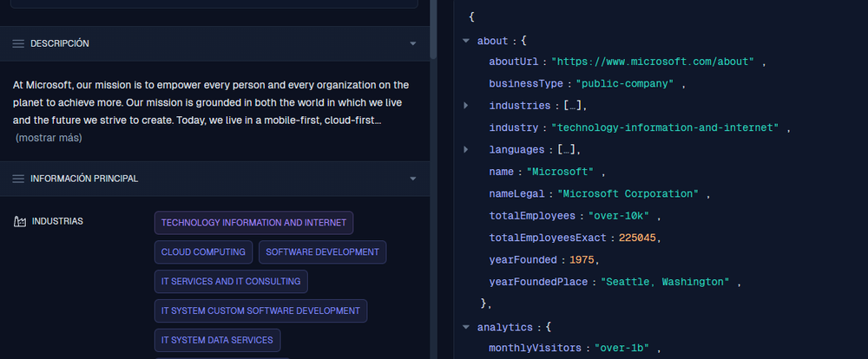Click the aboutUrl value microsoft.com/about

pyautogui.click(x=653, y=62)
